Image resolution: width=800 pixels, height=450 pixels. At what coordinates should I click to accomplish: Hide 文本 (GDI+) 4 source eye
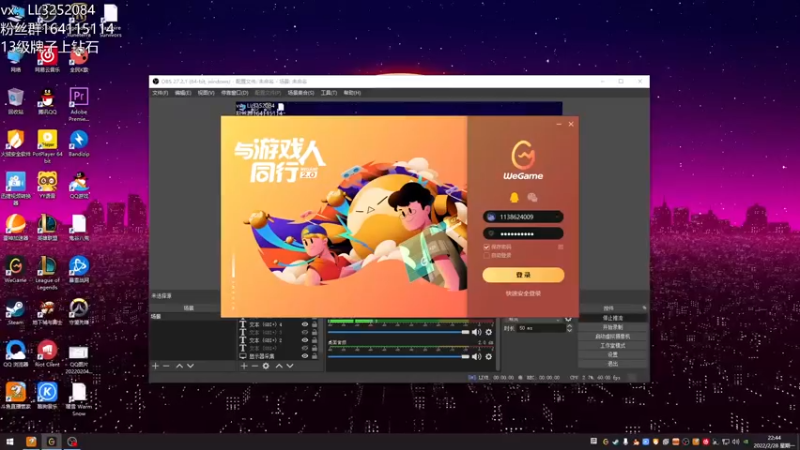coord(305,324)
